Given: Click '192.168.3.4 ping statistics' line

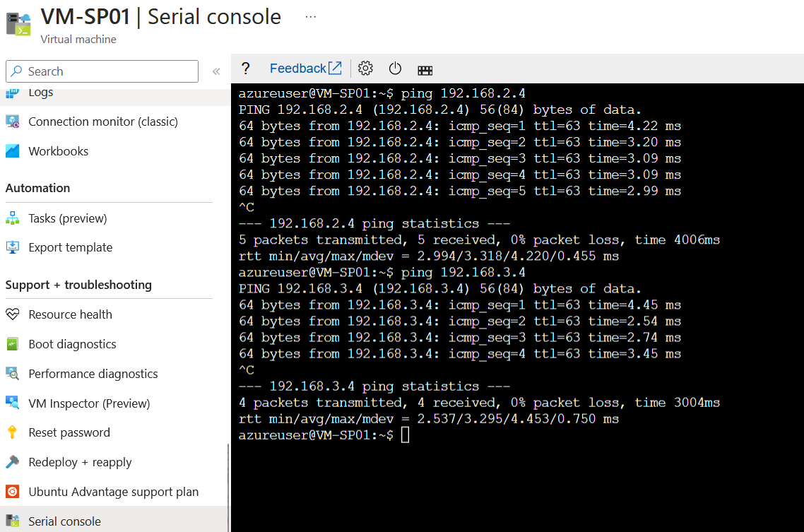Looking at the screenshot, I should pyautogui.click(x=374, y=386).
